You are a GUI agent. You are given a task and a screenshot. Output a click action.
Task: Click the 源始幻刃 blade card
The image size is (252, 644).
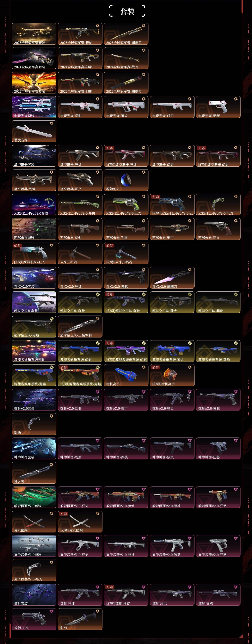coord(126,180)
